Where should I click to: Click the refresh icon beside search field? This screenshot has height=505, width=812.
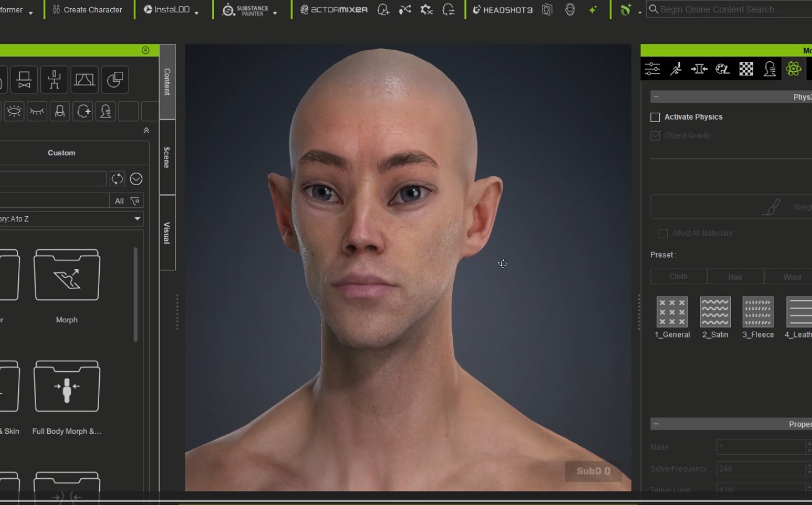117,179
